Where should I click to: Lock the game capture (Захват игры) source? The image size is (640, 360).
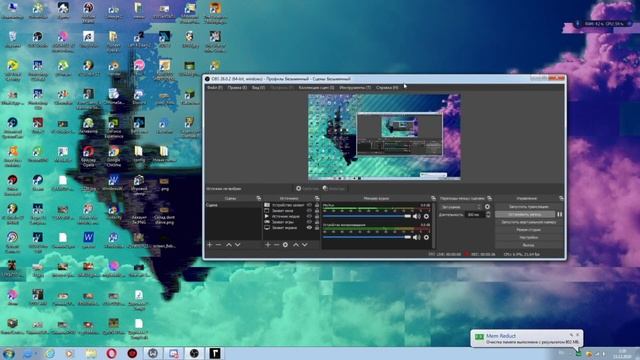(x=317, y=222)
